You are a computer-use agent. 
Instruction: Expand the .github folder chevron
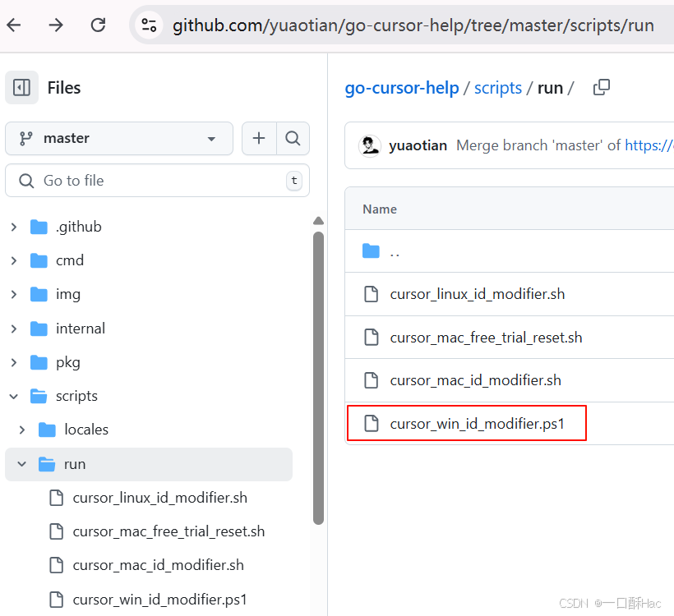click(14, 227)
